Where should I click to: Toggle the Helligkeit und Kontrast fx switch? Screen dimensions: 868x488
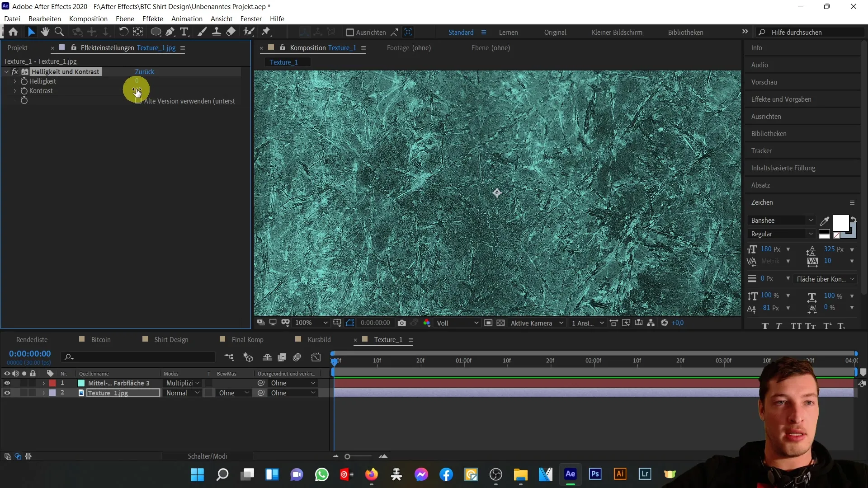[15, 72]
